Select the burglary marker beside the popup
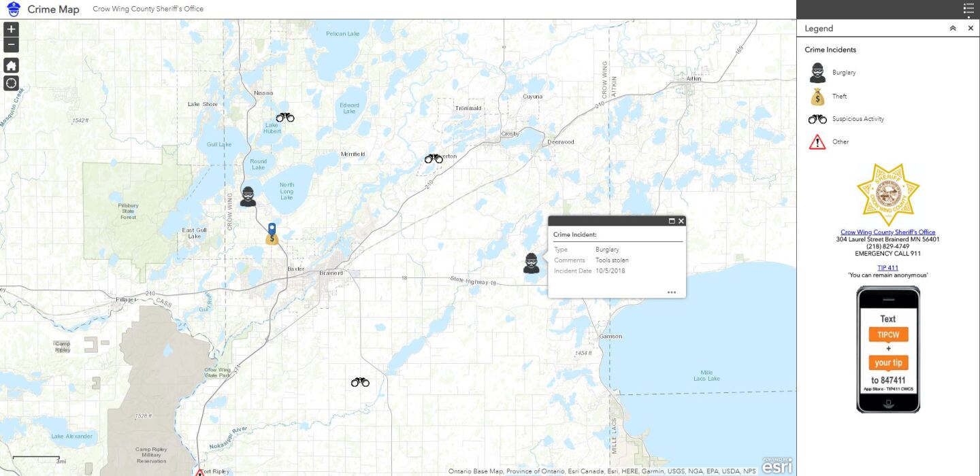980x476 pixels. coord(532,262)
